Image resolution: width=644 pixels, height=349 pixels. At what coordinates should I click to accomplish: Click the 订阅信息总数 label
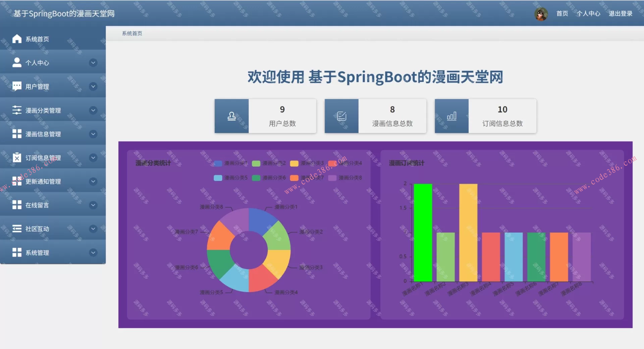(502, 123)
